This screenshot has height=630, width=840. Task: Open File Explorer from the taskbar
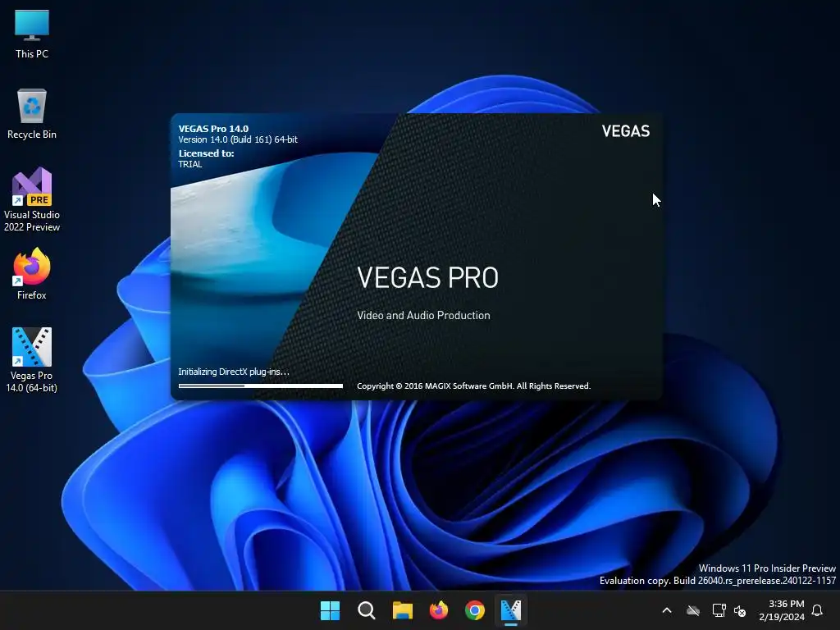click(x=402, y=610)
